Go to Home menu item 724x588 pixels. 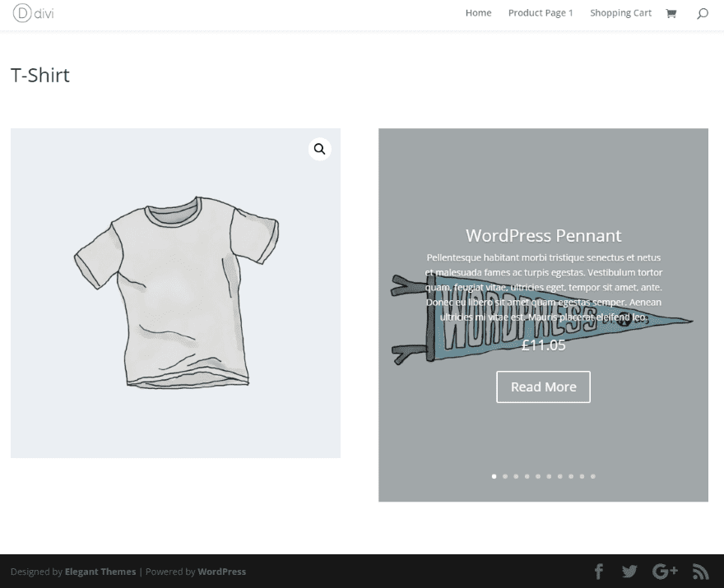pos(478,13)
